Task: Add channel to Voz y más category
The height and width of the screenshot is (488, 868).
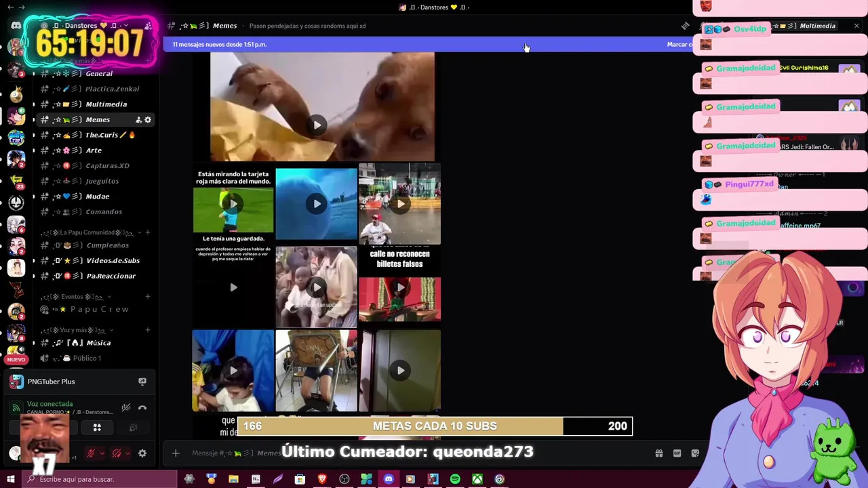Action: click(x=148, y=330)
